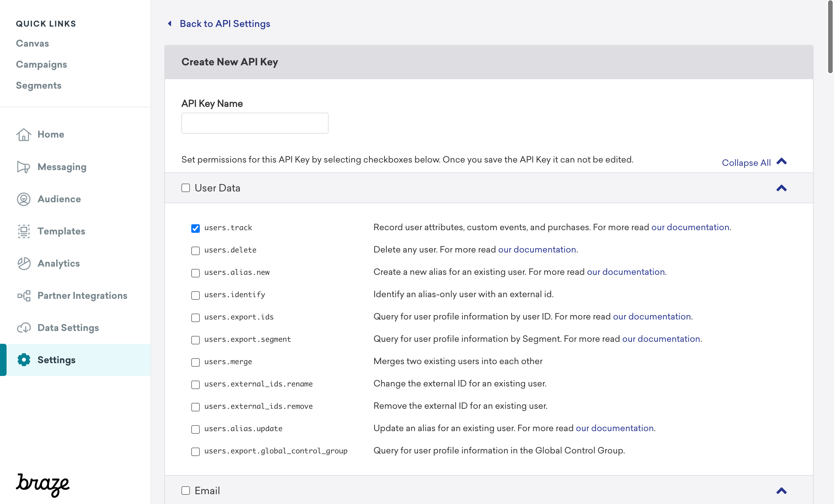Select the Home icon in the sidebar

point(23,134)
